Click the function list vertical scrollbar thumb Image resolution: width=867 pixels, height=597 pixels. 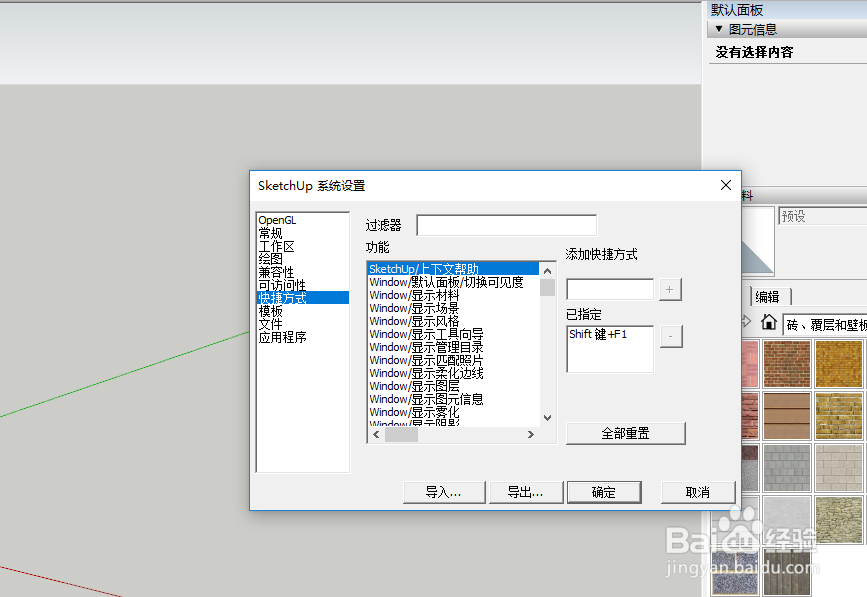pyautogui.click(x=547, y=287)
